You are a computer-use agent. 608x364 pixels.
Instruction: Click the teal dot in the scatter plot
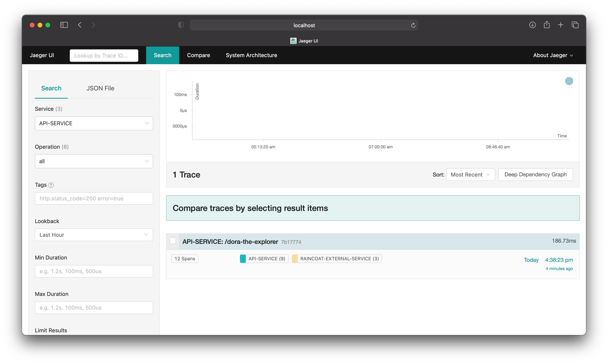[x=569, y=81]
